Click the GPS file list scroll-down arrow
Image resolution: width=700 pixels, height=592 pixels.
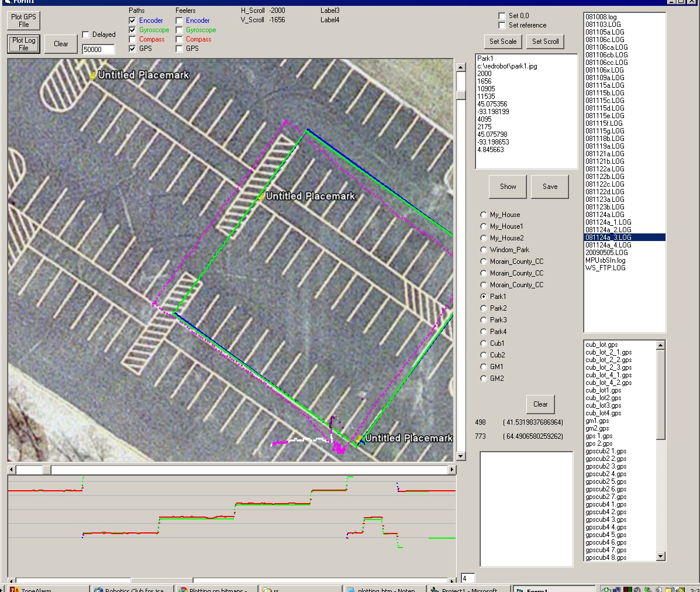[661, 556]
